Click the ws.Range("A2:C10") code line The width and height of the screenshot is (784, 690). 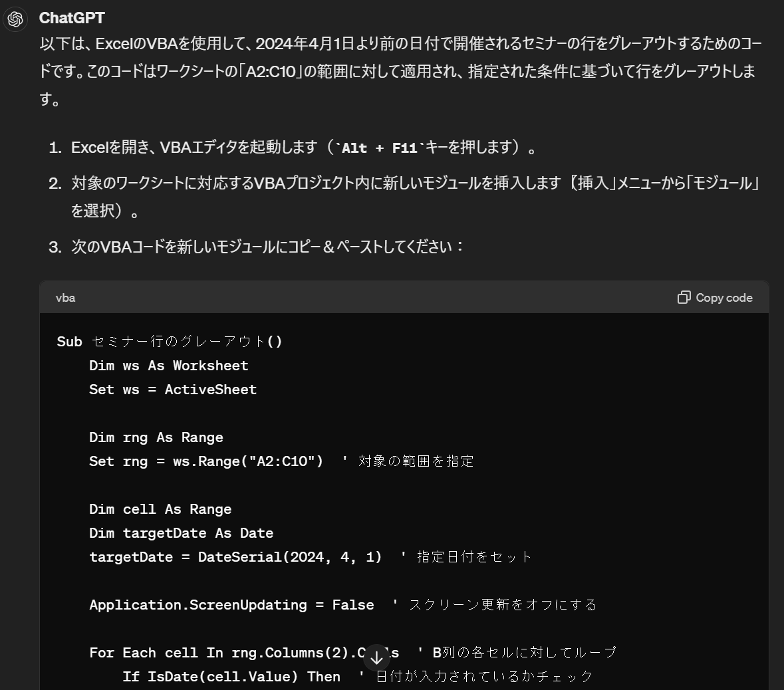206,461
